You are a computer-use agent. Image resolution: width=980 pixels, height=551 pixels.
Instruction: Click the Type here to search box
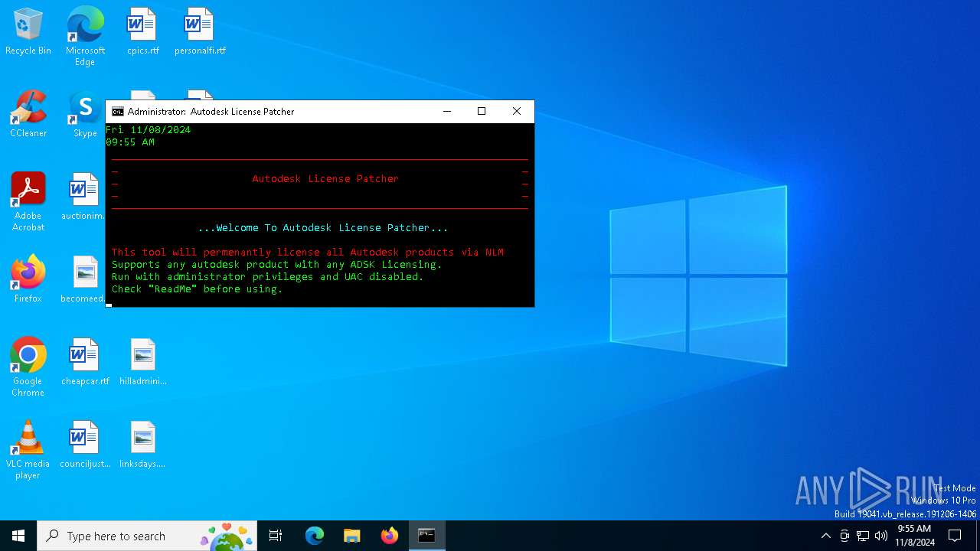click(x=147, y=536)
